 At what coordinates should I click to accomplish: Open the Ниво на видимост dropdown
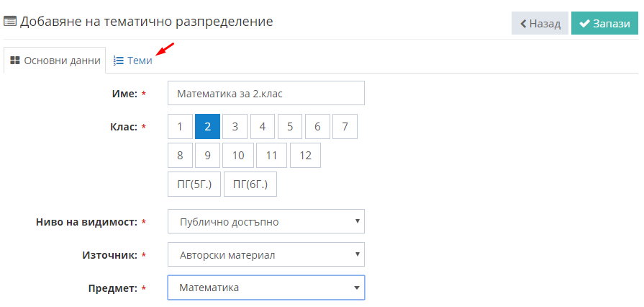pyautogui.click(x=266, y=221)
